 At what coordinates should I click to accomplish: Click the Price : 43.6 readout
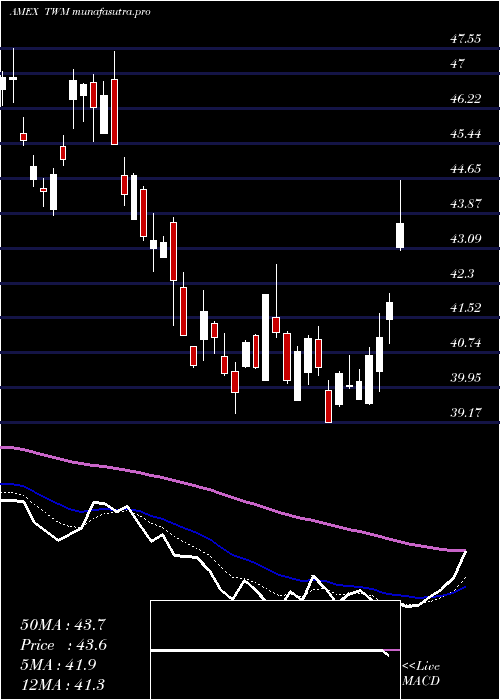click(x=63, y=645)
